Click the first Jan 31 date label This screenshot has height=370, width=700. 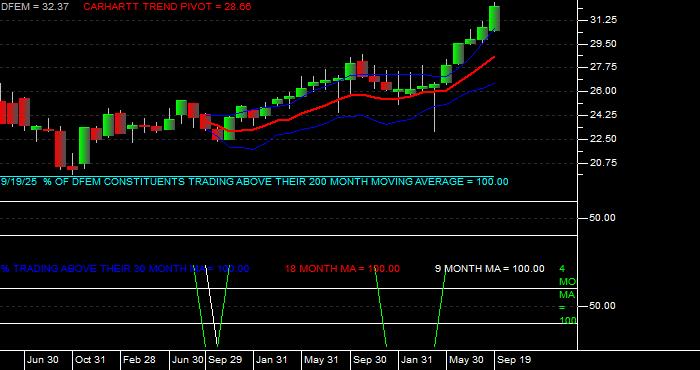click(x=272, y=360)
